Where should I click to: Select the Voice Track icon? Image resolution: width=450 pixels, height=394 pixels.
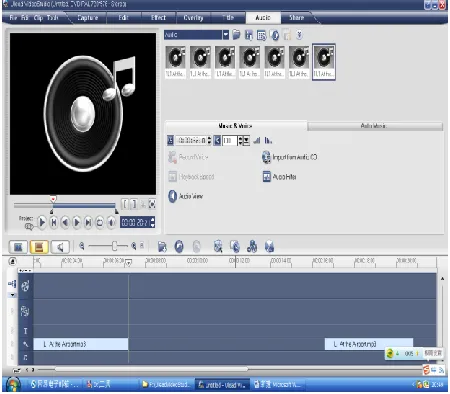(25, 344)
